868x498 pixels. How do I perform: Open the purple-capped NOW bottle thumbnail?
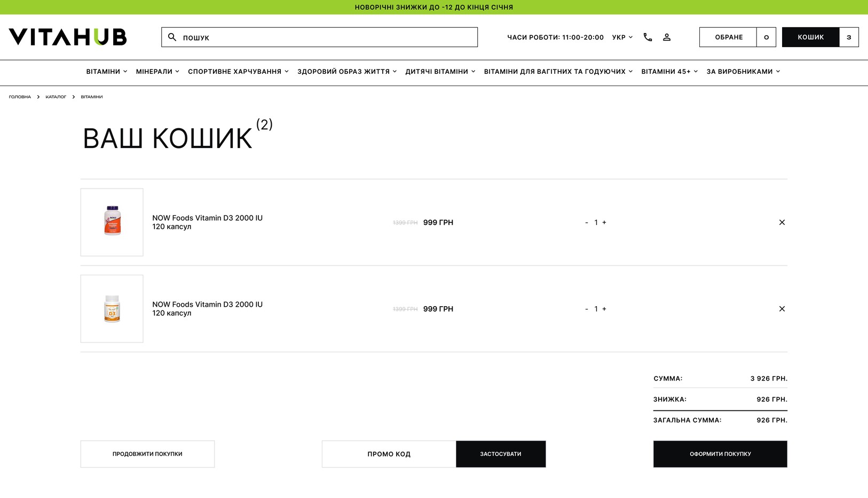[112, 222]
